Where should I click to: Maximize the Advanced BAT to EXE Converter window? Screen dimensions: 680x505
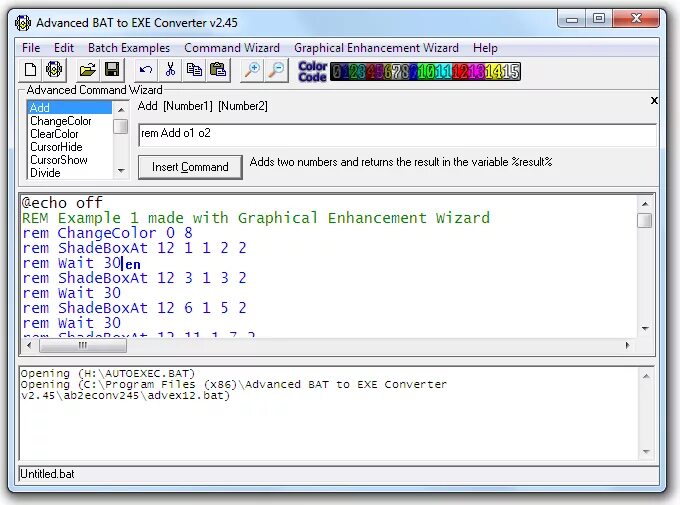pos(599,19)
